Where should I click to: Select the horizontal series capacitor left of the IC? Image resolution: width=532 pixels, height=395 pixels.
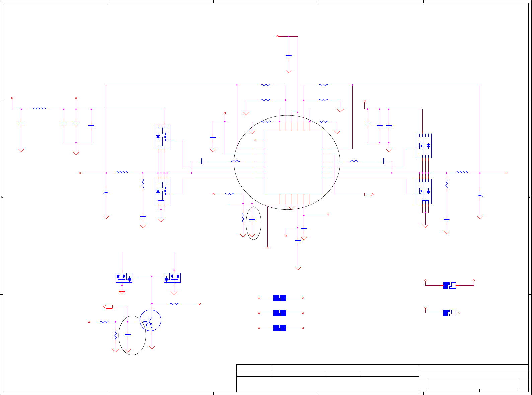[202, 161]
